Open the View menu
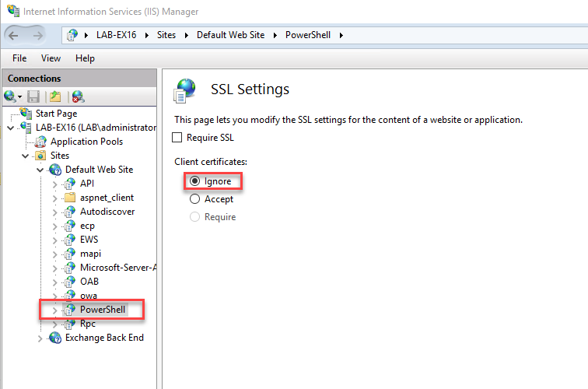The width and height of the screenshot is (588, 389). tap(51, 58)
